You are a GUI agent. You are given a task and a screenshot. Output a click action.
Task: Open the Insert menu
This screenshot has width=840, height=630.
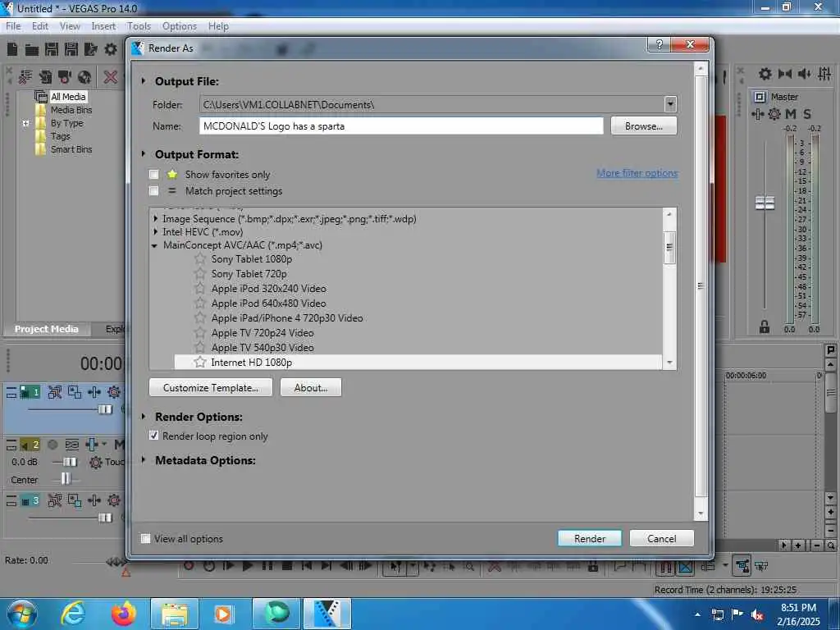tap(103, 25)
